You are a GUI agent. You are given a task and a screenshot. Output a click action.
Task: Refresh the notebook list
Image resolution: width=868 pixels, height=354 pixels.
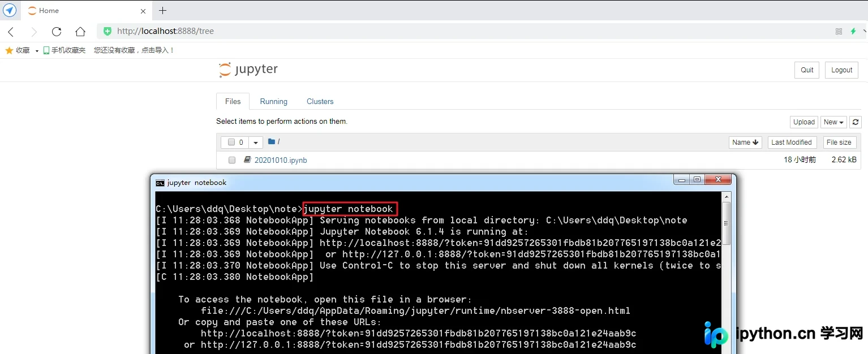tap(856, 122)
